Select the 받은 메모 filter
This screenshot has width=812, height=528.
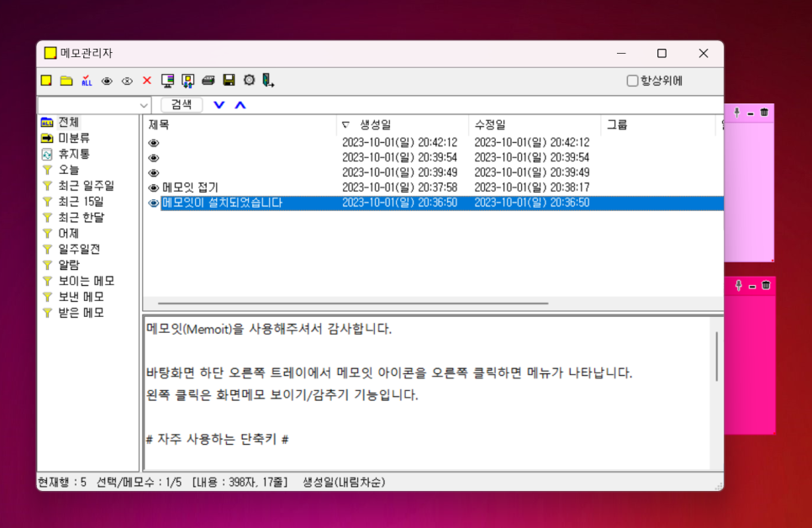click(x=81, y=313)
